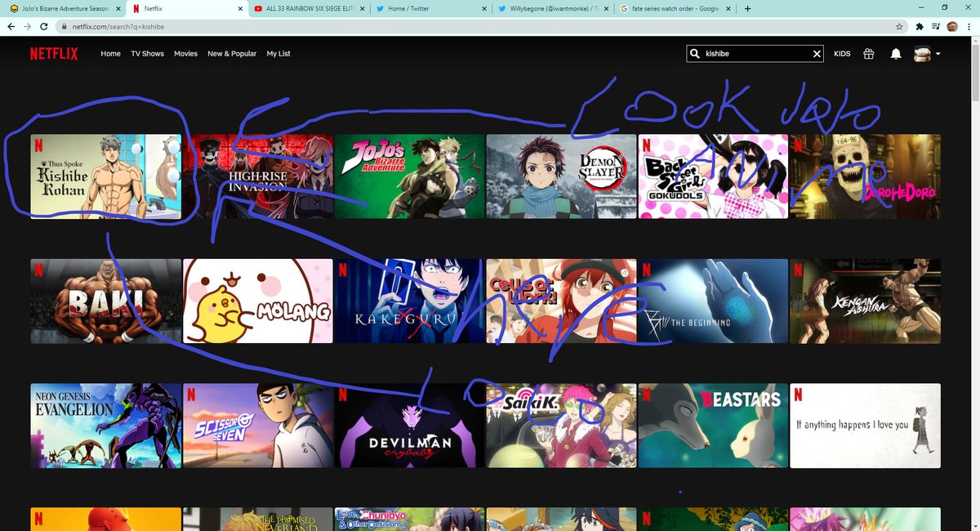Image resolution: width=980 pixels, height=531 pixels.
Task: Open High-Rise Invasion title
Action: point(258,176)
